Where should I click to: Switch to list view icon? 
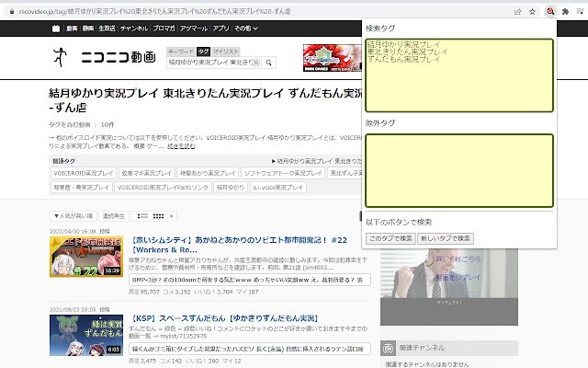coord(143,216)
